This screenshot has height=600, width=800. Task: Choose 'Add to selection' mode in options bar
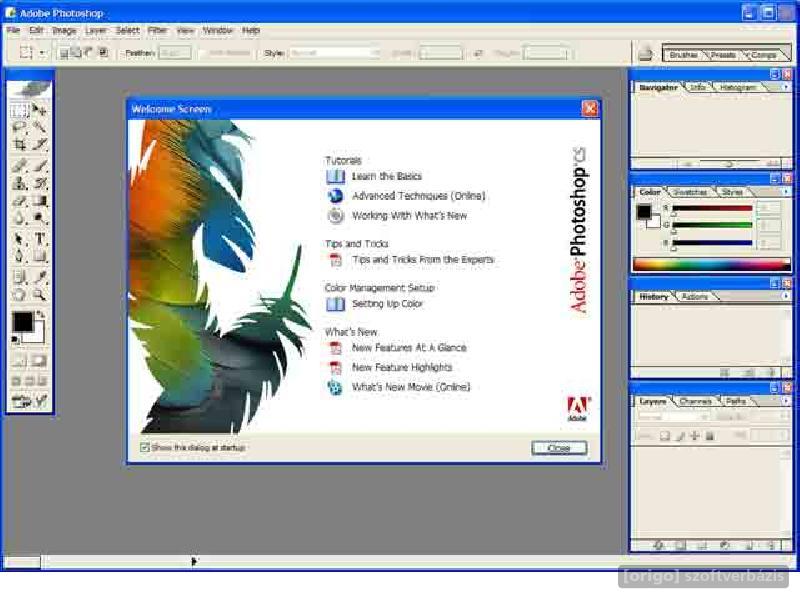point(76,53)
